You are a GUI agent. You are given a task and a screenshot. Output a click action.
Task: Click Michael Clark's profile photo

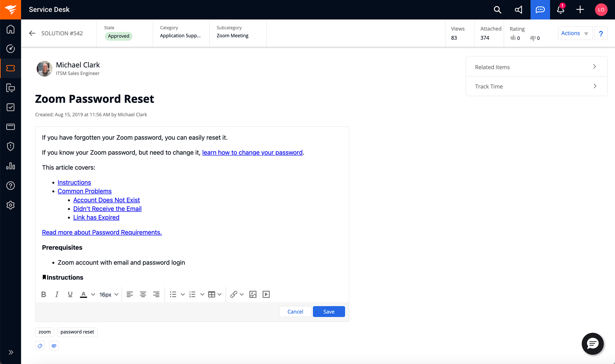point(44,69)
